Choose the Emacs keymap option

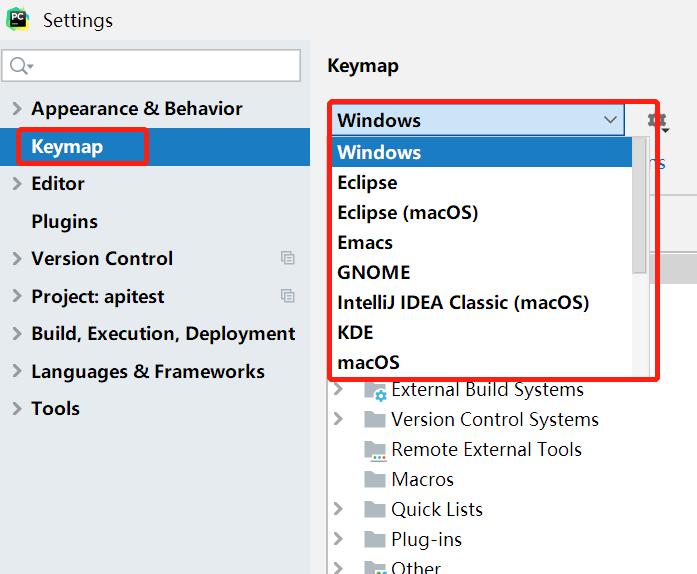(x=365, y=243)
